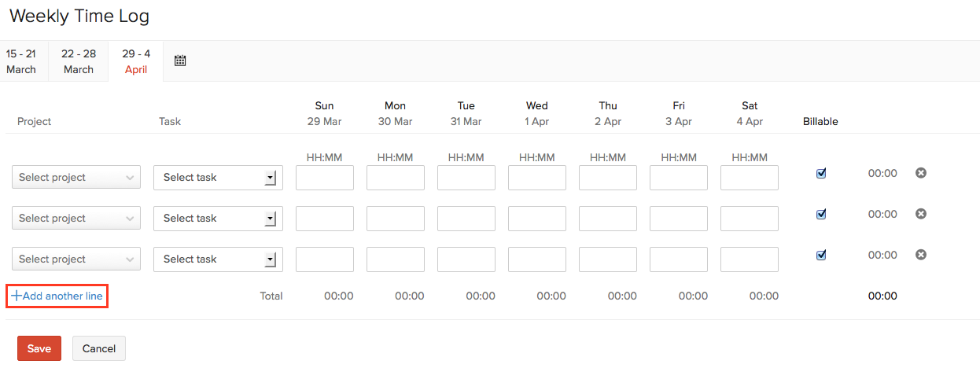The image size is (980, 379).
Task: Click Sunday hours field in first row
Action: pos(325,178)
